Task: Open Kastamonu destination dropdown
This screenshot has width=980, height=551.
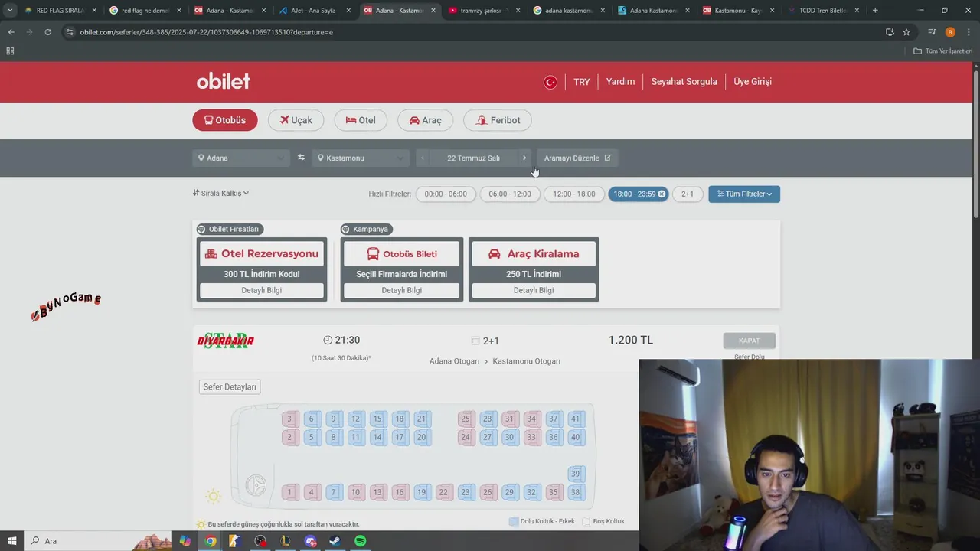Action: pos(361,158)
